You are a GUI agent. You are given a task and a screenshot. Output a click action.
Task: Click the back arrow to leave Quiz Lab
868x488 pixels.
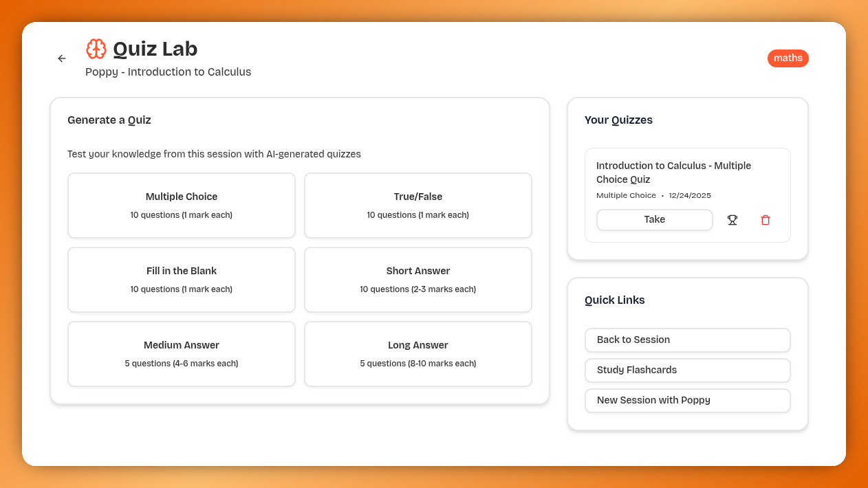pyautogui.click(x=61, y=58)
